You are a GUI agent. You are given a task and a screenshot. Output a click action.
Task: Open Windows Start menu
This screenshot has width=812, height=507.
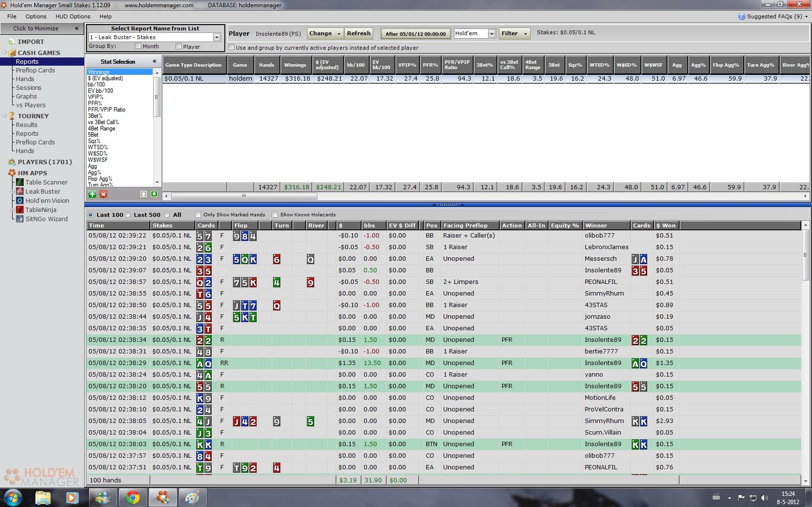(13, 497)
